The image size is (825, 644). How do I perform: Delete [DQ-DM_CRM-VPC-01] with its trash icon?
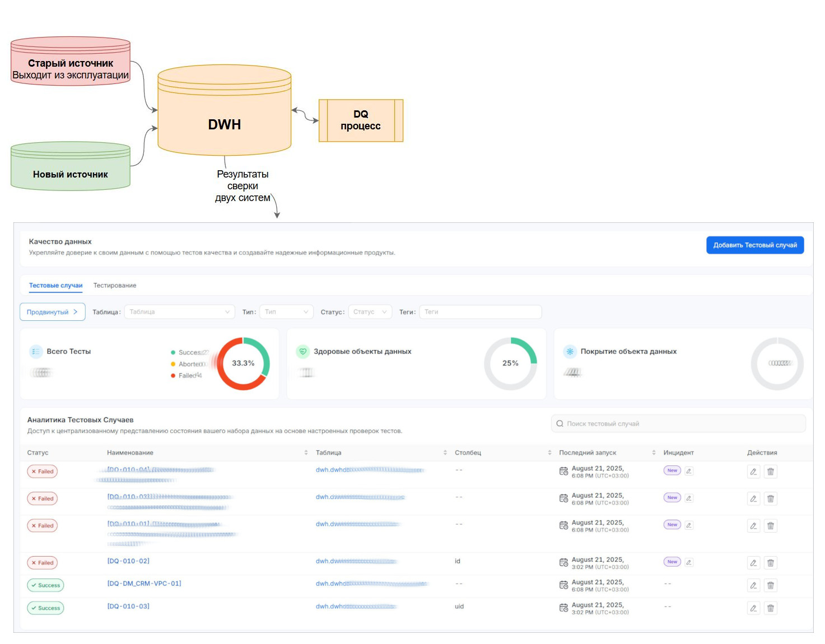pyautogui.click(x=771, y=586)
